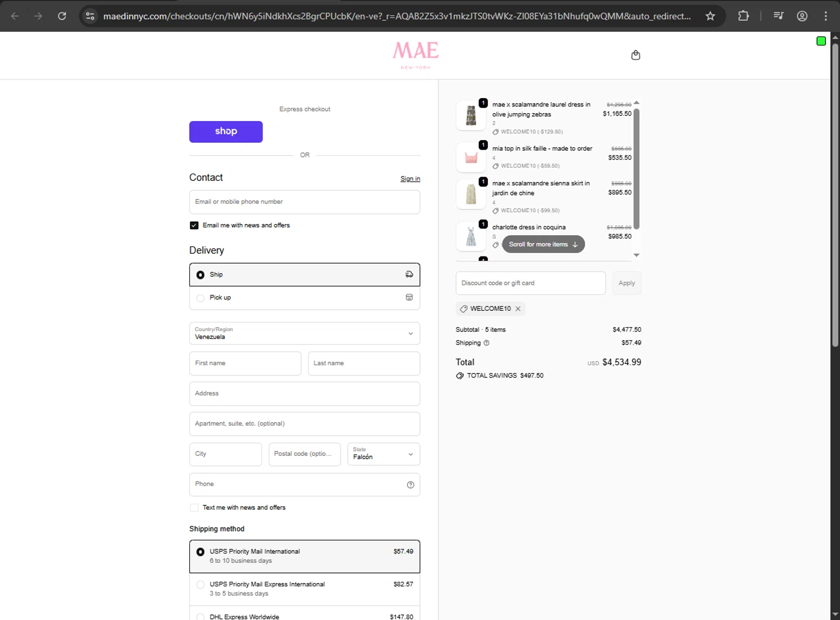The image size is (840, 620).
Task: Enable Text me with news and offers
Action: tap(194, 507)
